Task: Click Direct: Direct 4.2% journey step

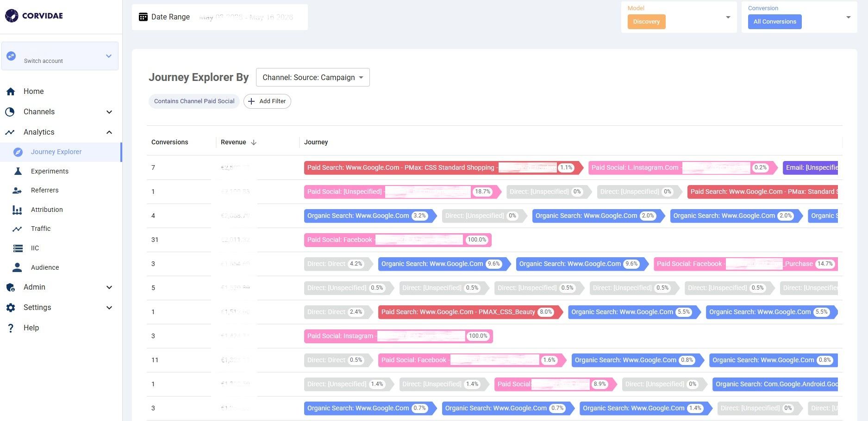Action: click(x=338, y=264)
